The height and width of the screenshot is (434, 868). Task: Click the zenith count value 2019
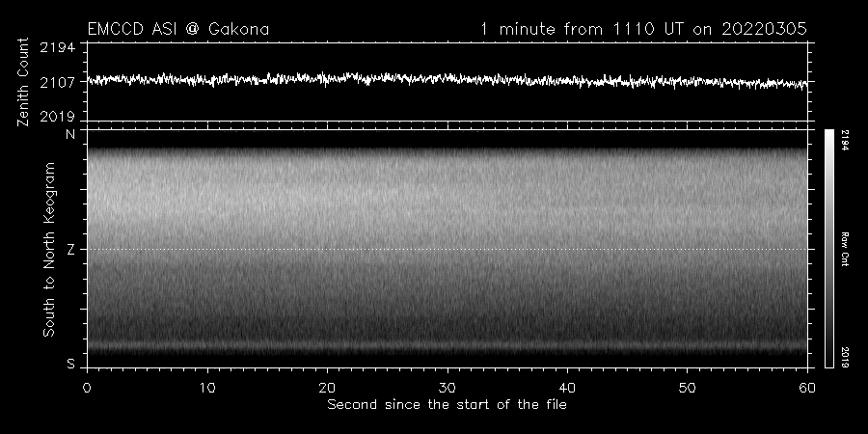57,117
